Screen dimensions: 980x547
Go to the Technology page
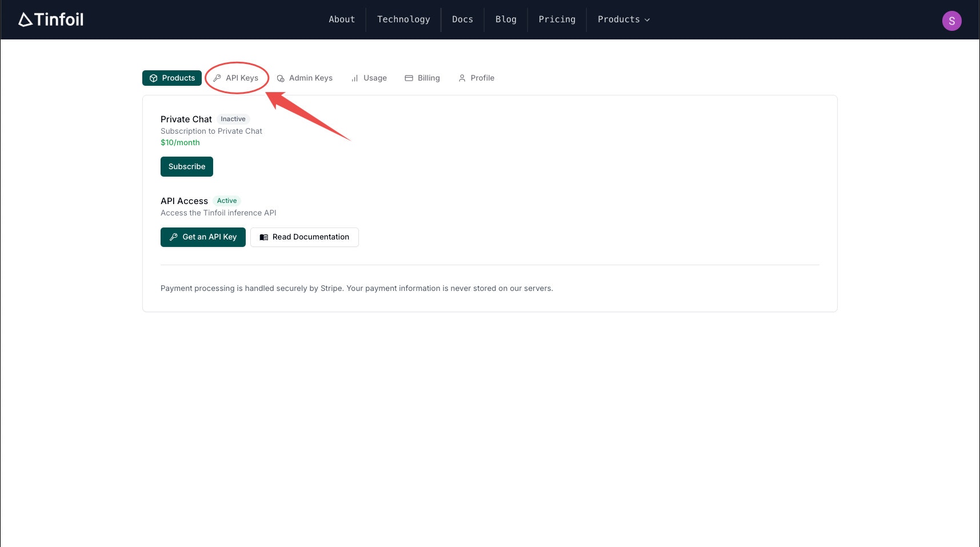tap(403, 19)
